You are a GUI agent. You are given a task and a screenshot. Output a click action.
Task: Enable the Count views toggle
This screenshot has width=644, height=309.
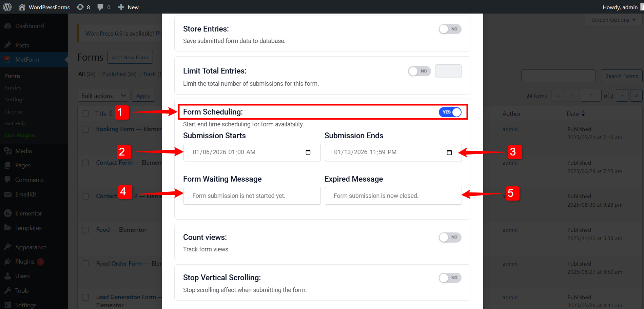pyautogui.click(x=450, y=237)
